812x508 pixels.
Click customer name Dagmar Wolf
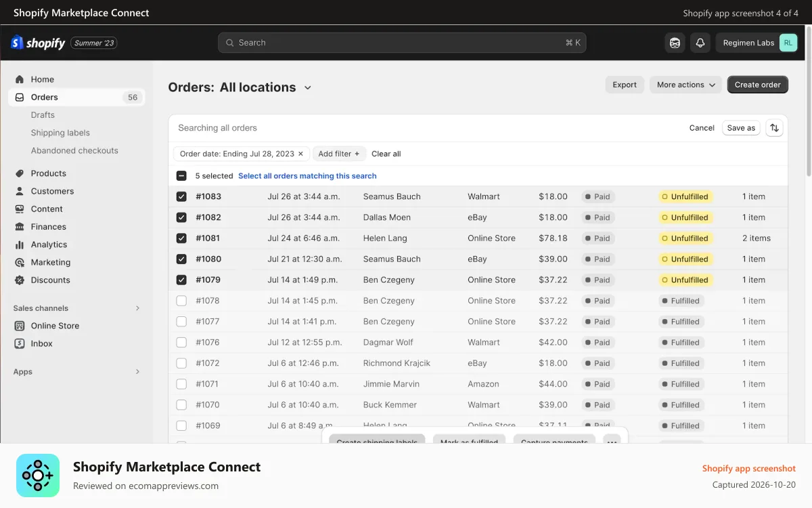click(388, 342)
